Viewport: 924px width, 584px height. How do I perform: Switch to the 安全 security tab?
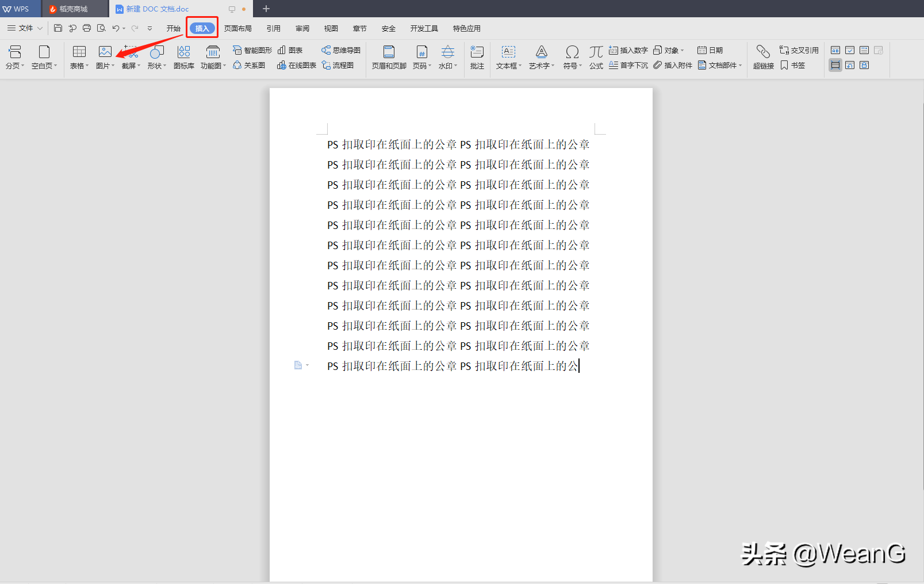(x=389, y=28)
